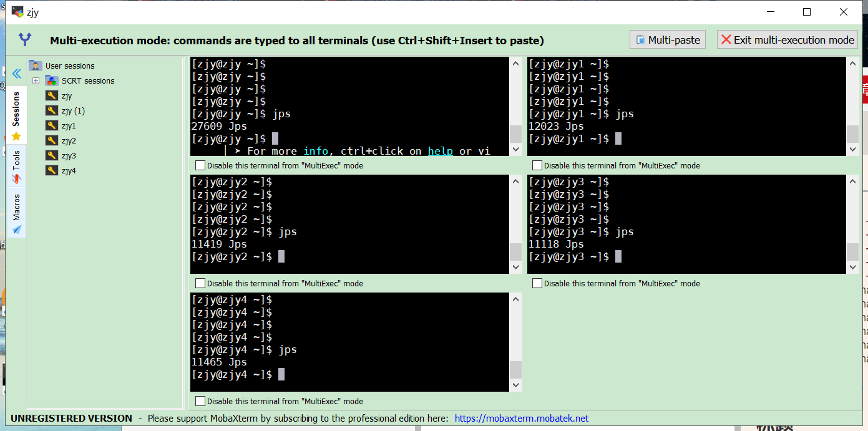Image resolution: width=868 pixels, height=431 pixels.
Task: Disable the zjy3 terminal from MultiExec mode
Action: (x=537, y=283)
